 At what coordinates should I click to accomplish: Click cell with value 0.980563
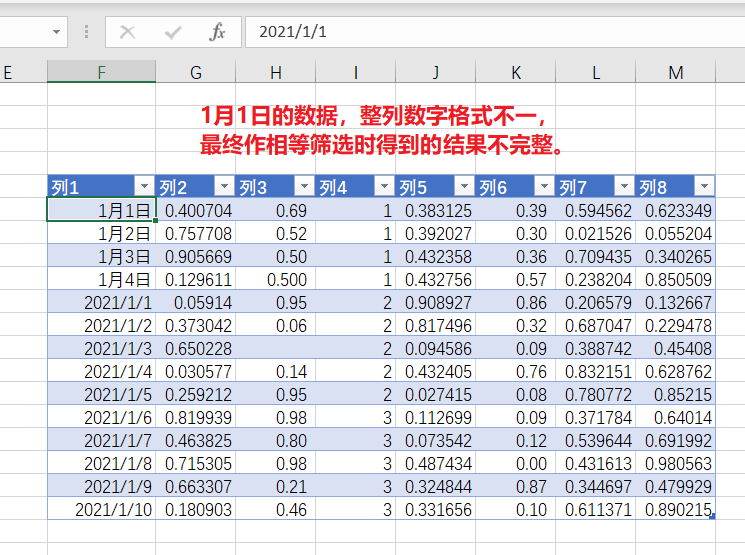click(x=676, y=463)
